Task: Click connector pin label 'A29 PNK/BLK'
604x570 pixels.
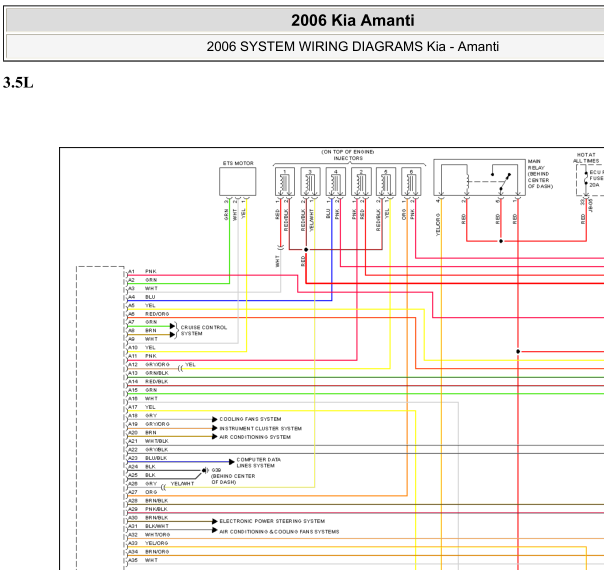Action: [x=148, y=509]
